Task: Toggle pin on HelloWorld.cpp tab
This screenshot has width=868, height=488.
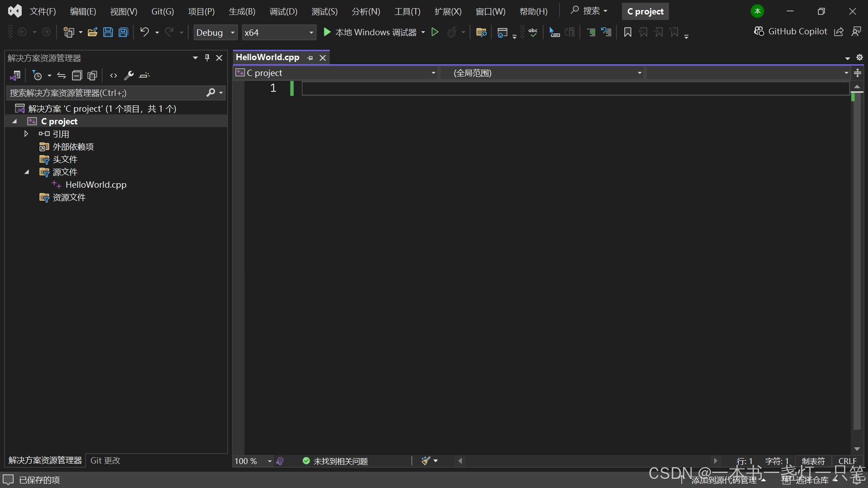Action: [310, 58]
